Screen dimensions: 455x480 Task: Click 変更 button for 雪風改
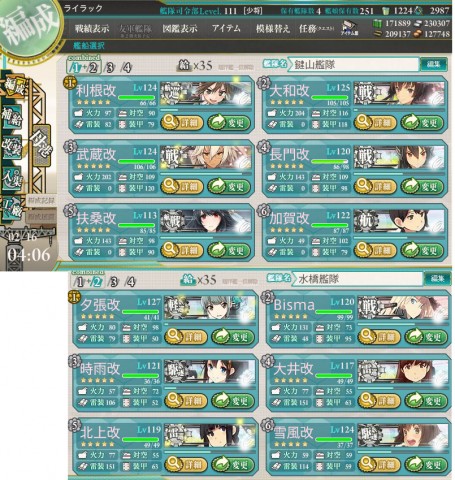tap(426, 464)
